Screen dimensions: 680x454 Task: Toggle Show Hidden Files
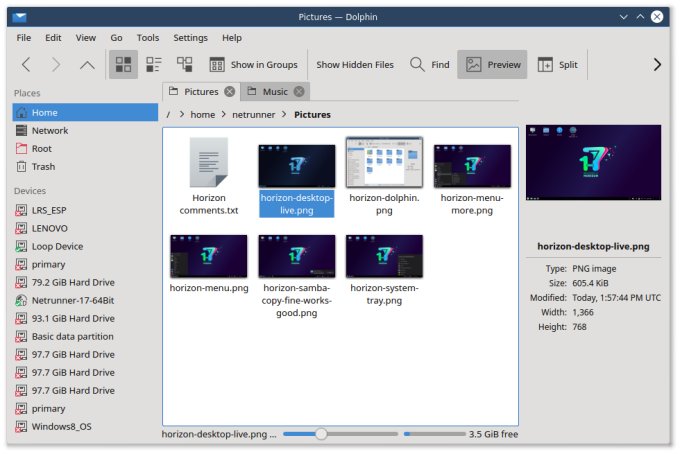click(355, 64)
